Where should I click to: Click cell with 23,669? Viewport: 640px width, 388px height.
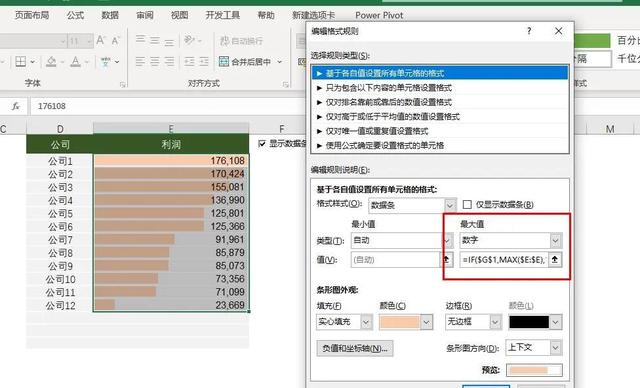(x=171, y=305)
